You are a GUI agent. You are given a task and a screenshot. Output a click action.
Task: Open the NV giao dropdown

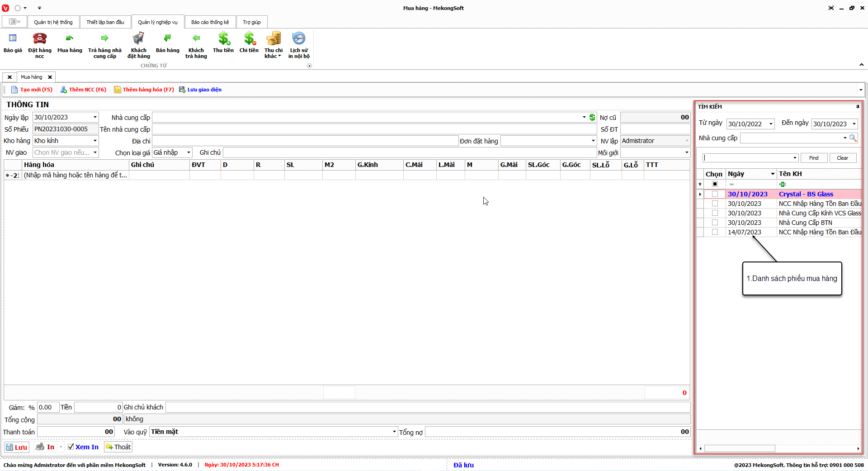point(95,152)
